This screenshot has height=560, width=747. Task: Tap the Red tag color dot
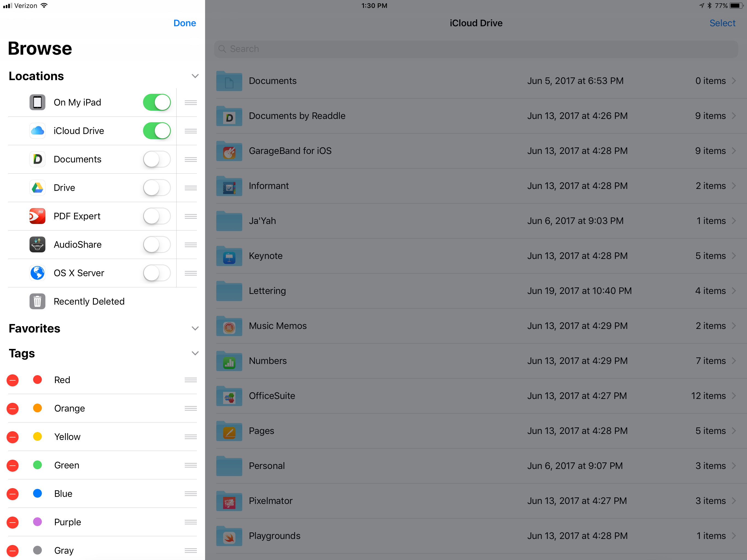[x=37, y=380]
